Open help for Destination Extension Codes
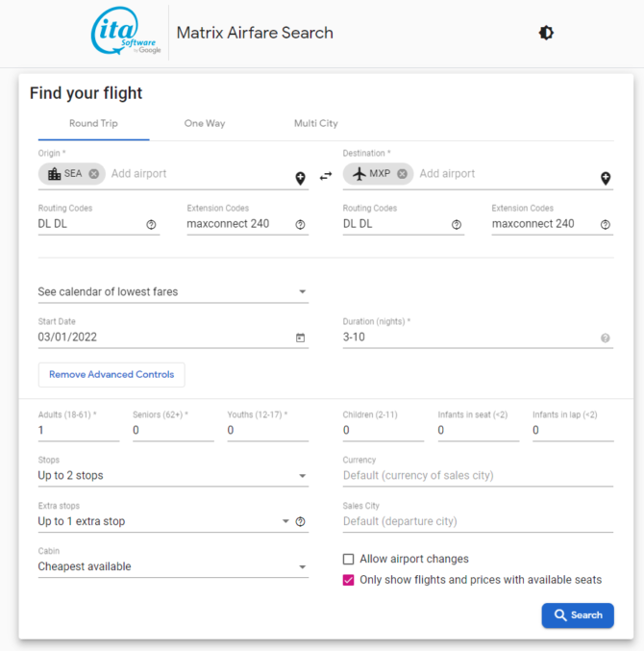 tap(606, 225)
